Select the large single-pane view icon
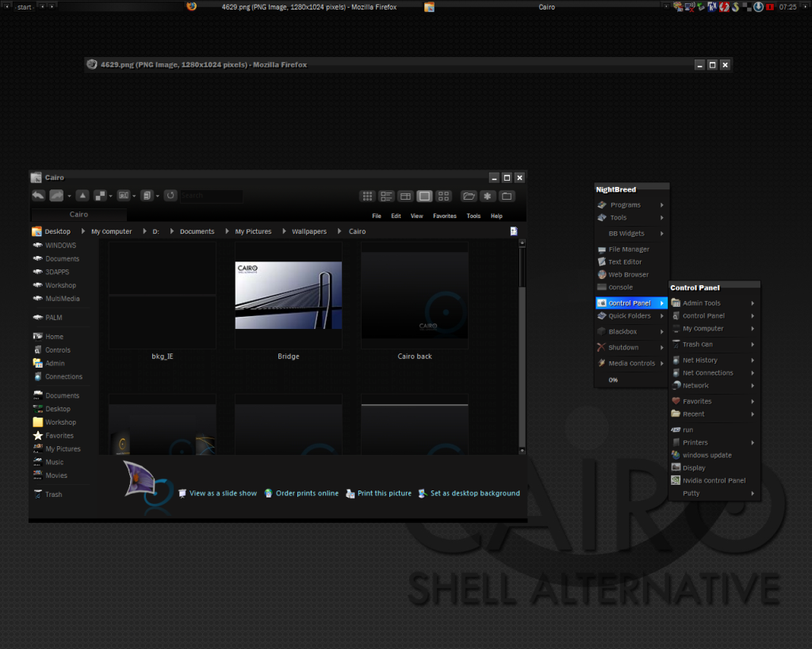812x649 pixels. pos(425,197)
